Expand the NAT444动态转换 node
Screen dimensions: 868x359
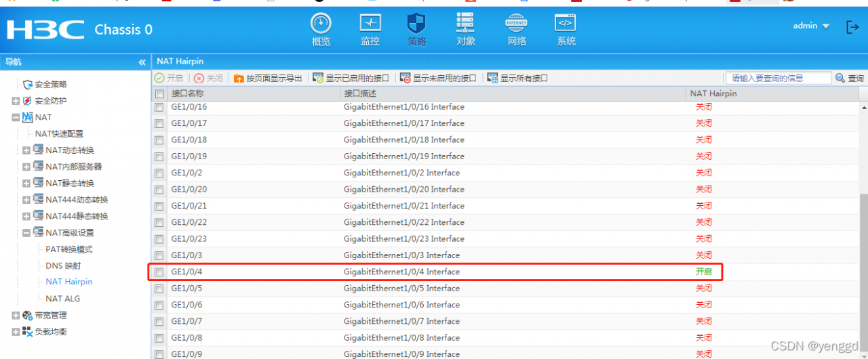26,200
